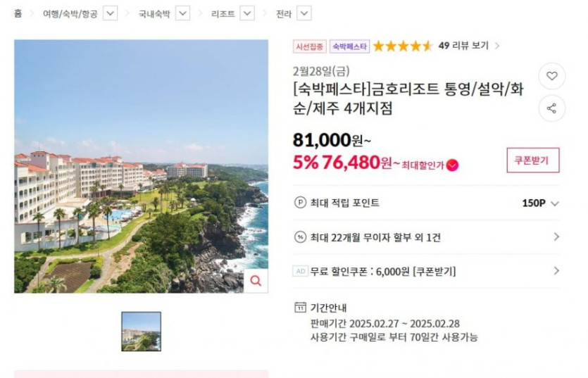
Task: Click the heart wishlist icon
Action: [551, 76]
